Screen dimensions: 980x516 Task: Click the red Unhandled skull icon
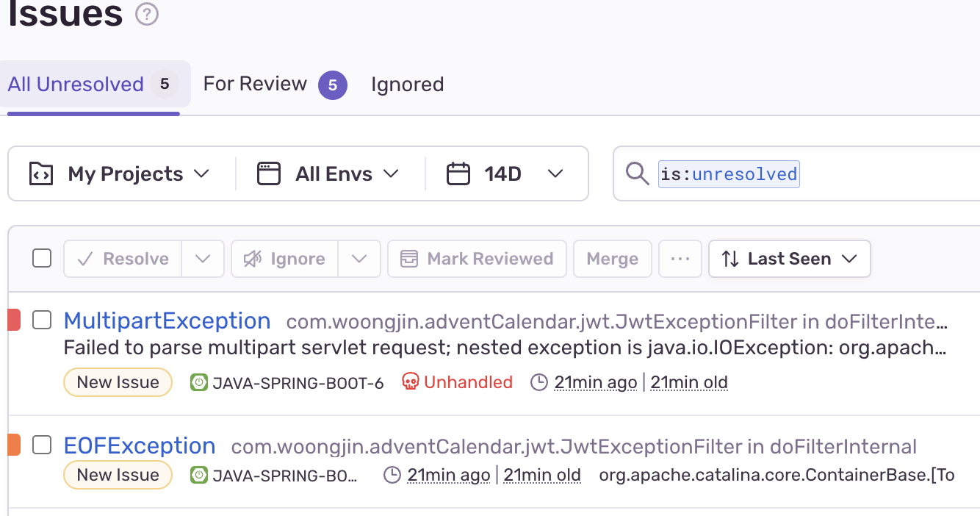[x=411, y=382]
